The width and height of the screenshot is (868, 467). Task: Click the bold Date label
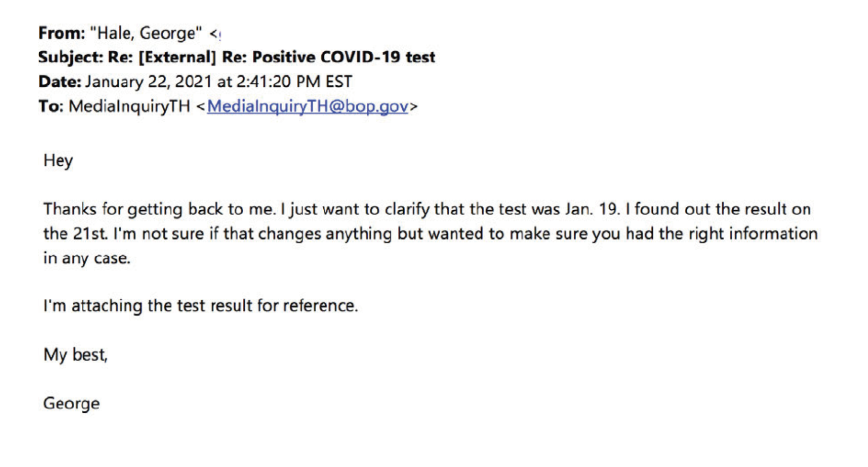point(60,81)
